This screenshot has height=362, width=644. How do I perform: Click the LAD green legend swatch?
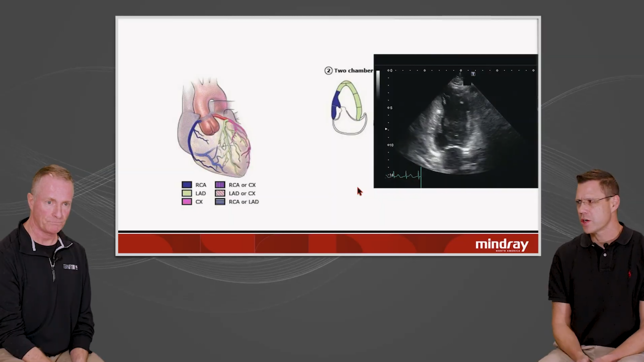(187, 194)
